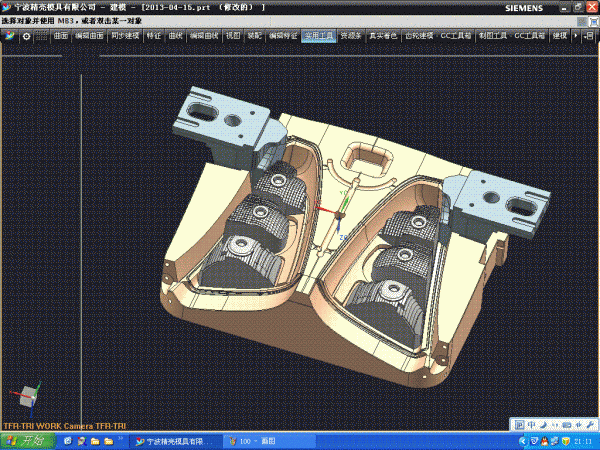Open GC工具箱 tab next to 齿轮建模
This screenshot has width=600, height=450.
click(x=455, y=36)
